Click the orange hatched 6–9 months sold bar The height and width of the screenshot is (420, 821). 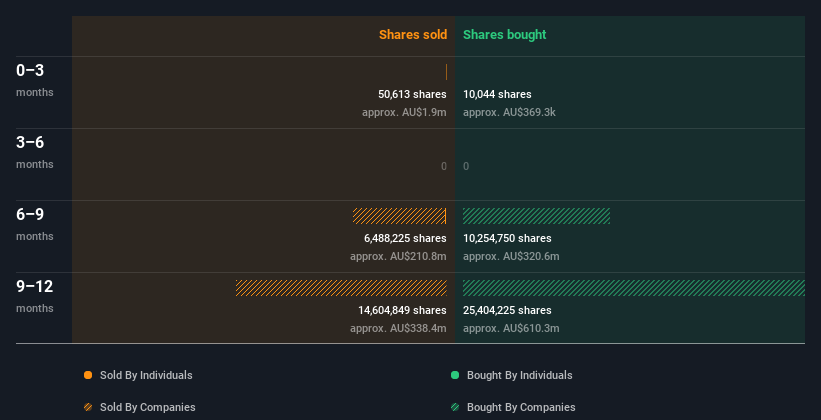(400, 216)
